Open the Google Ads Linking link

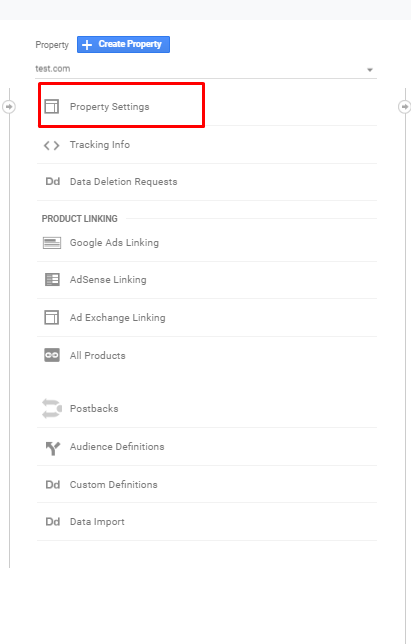pyautogui.click(x=114, y=243)
